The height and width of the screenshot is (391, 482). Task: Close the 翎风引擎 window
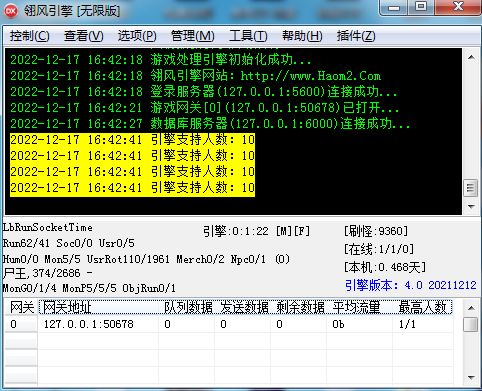click(x=458, y=7)
